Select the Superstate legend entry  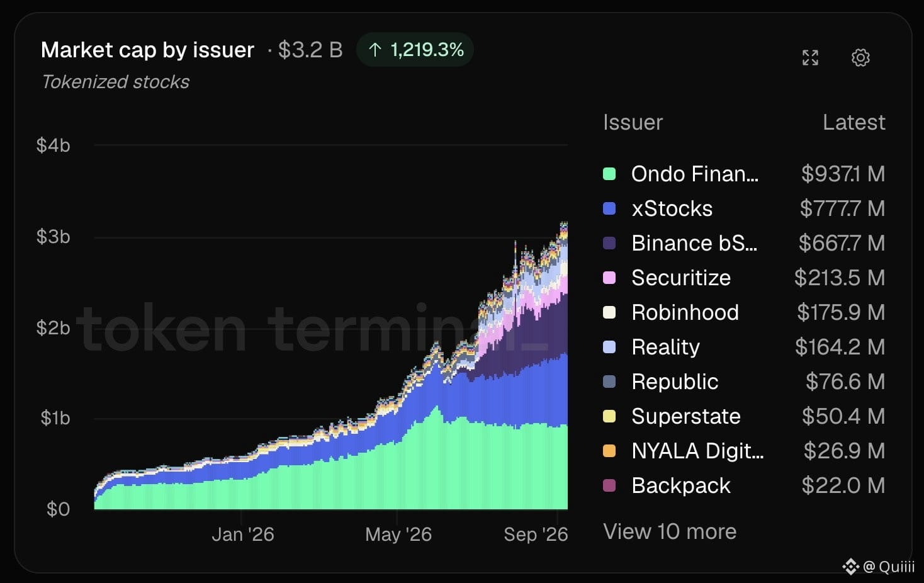[744, 416]
